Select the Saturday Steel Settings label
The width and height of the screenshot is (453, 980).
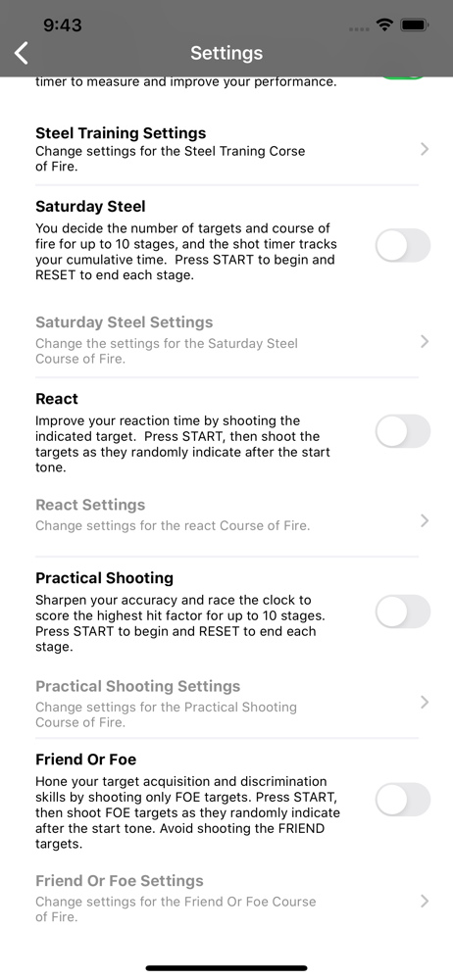click(124, 322)
